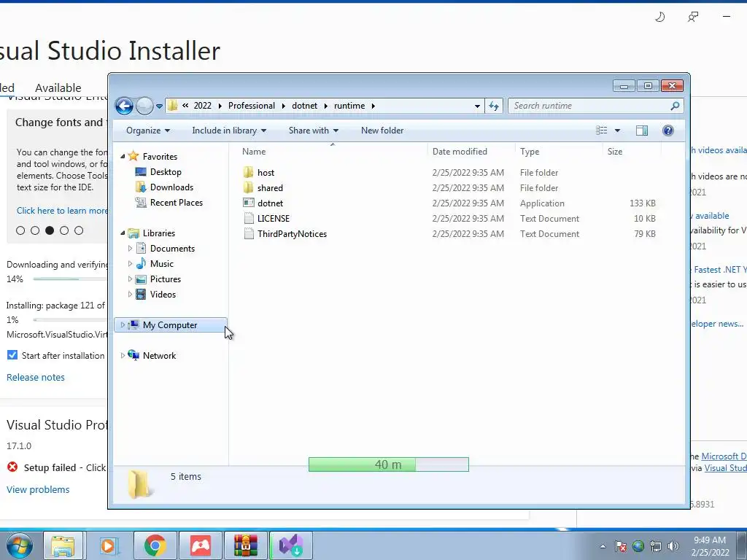Viewport: 747px width, 560px height.
Task: Switch to Visual Studio Installer taskbar icon
Action: (x=290, y=545)
